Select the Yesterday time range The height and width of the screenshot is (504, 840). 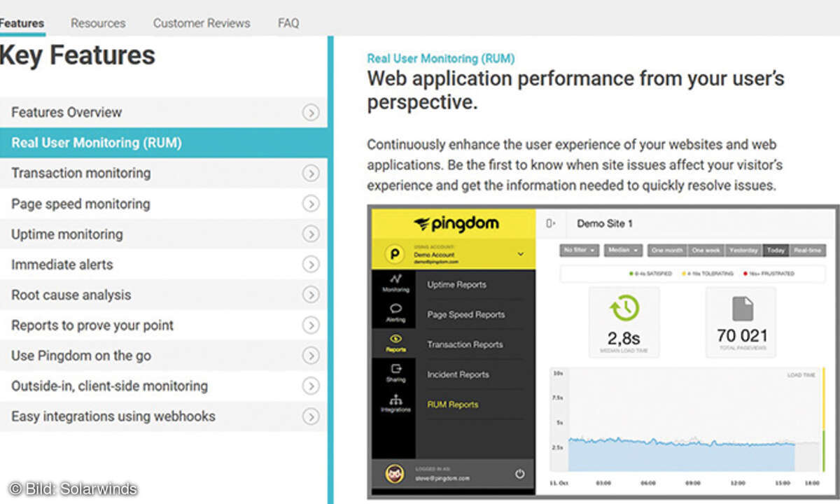[x=743, y=251]
